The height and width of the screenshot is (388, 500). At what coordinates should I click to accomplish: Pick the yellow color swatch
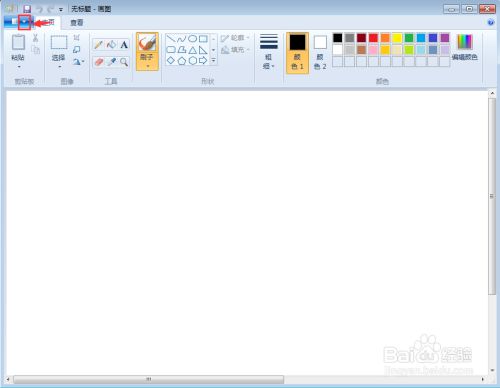(397, 38)
